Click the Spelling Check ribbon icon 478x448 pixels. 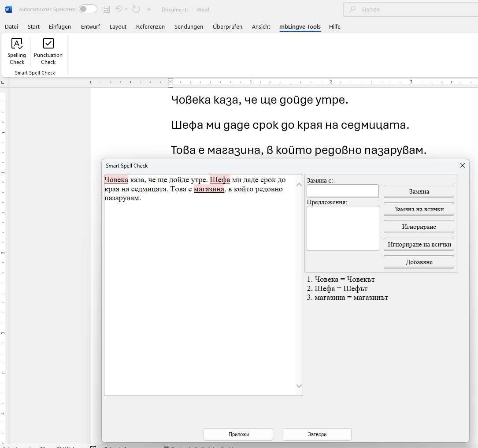tap(17, 51)
